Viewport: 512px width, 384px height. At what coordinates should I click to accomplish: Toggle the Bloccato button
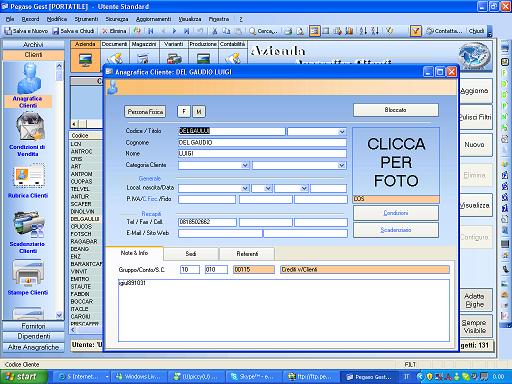[396, 110]
